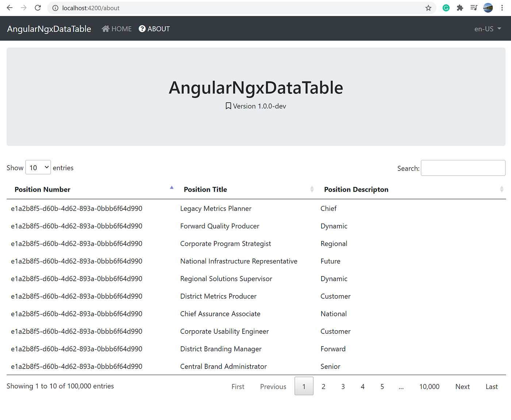This screenshot has width=511, height=420.
Task: Reload the page with the refresh icon
Action: (38, 8)
